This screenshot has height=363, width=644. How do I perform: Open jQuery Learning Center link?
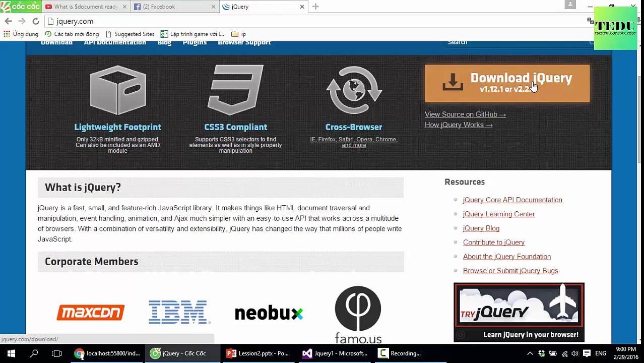coord(499,214)
